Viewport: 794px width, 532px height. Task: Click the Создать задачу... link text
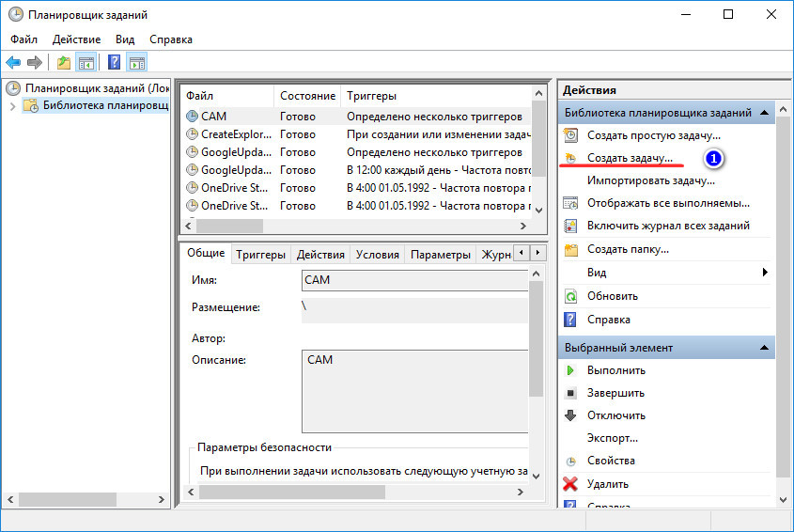(x=630, y=158)
